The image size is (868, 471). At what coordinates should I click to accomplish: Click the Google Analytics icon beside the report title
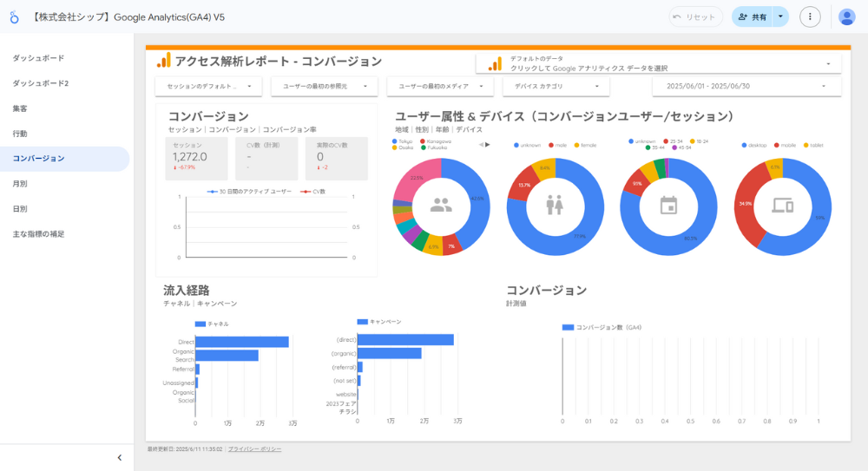tap(164, 61)
